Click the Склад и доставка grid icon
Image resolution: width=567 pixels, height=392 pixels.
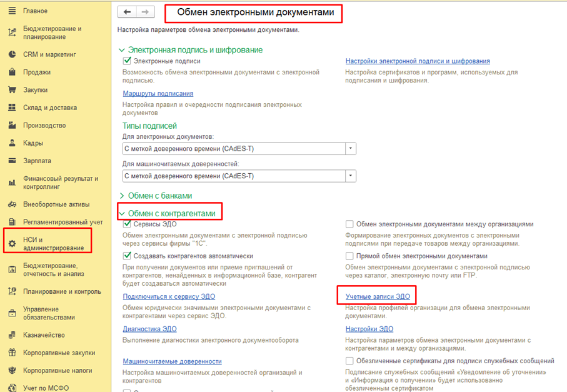coord(12,108)
